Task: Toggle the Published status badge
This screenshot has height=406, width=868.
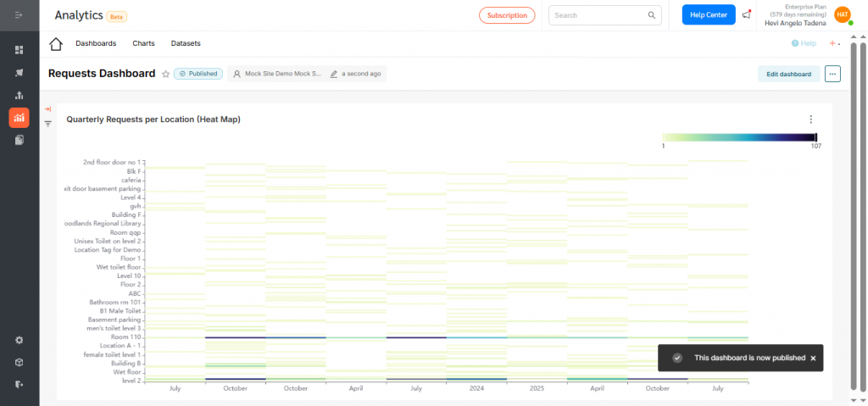Action: [198, 74]
